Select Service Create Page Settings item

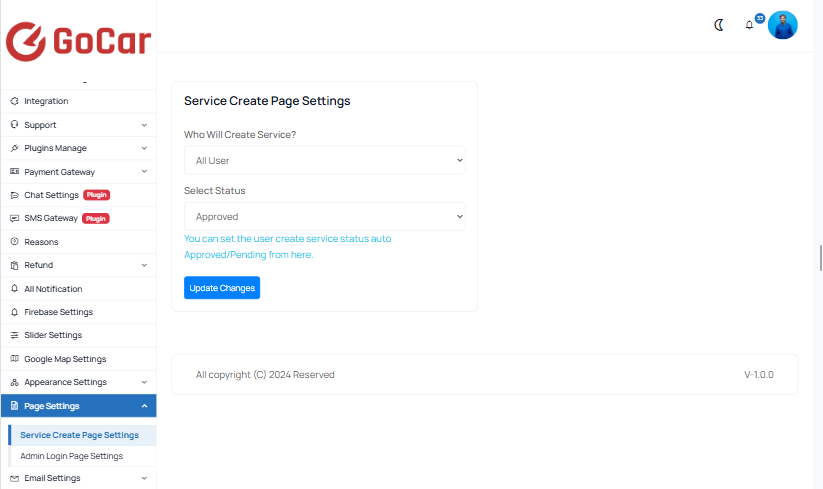coord(79,435)
